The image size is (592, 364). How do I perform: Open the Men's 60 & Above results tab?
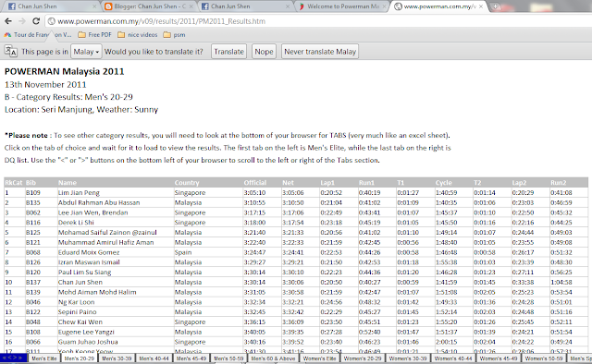click(273, 358)
